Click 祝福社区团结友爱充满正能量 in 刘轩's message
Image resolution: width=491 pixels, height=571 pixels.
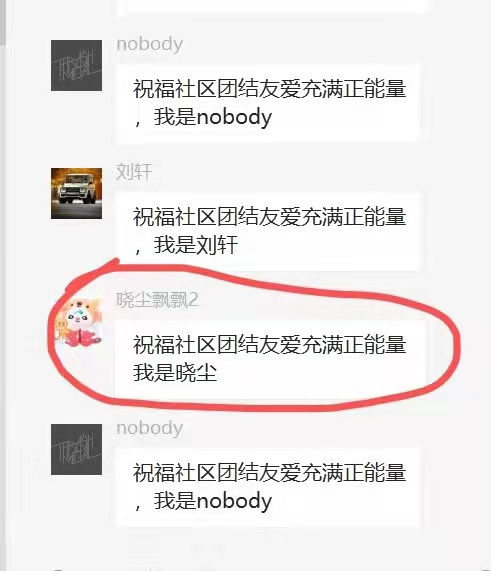click(x=270, y=217)
